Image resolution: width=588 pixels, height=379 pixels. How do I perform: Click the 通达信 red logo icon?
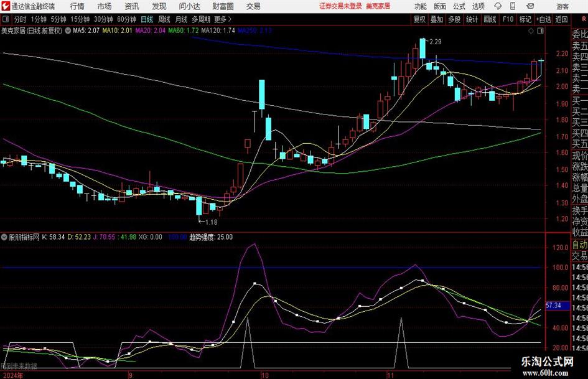coord(5,6)
